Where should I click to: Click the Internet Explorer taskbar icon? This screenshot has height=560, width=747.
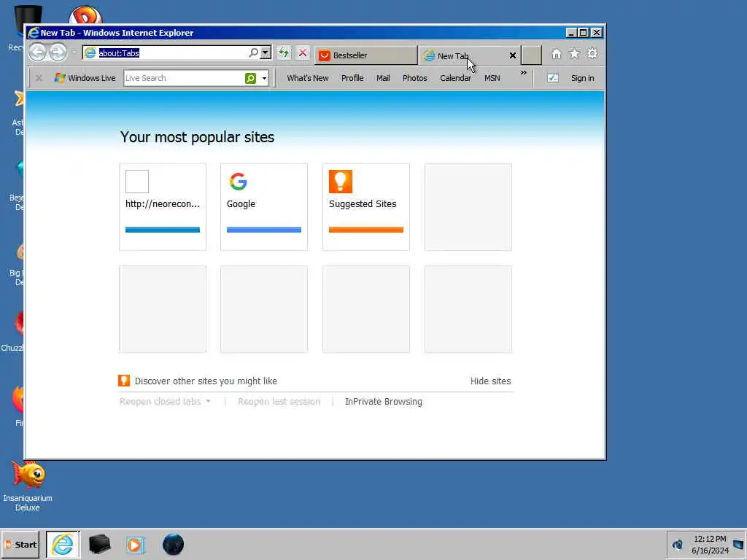63,544
